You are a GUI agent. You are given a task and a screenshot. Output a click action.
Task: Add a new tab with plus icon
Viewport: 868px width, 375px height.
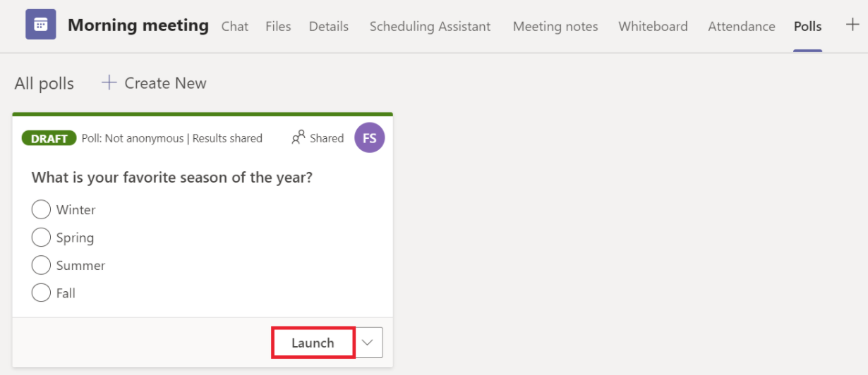[852, 25]
